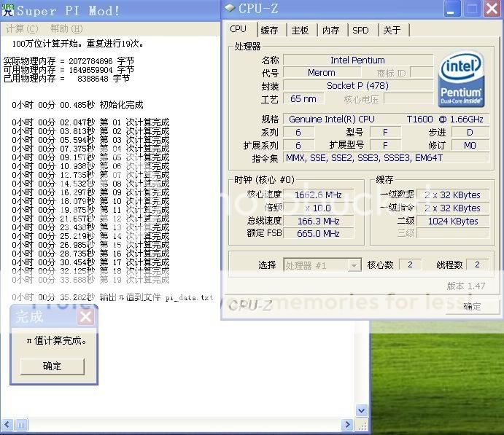Click the stepping field showing D
504x435 pixels.
[470, 133]
